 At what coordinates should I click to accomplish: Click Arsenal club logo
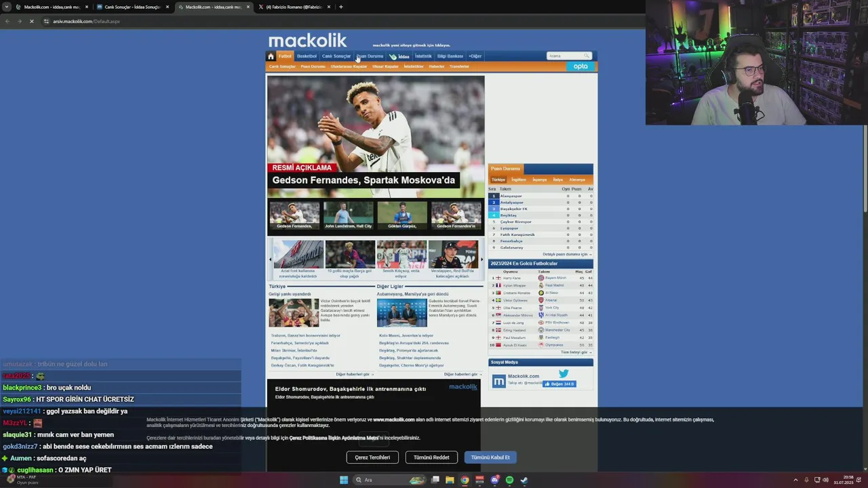point(541,300)
